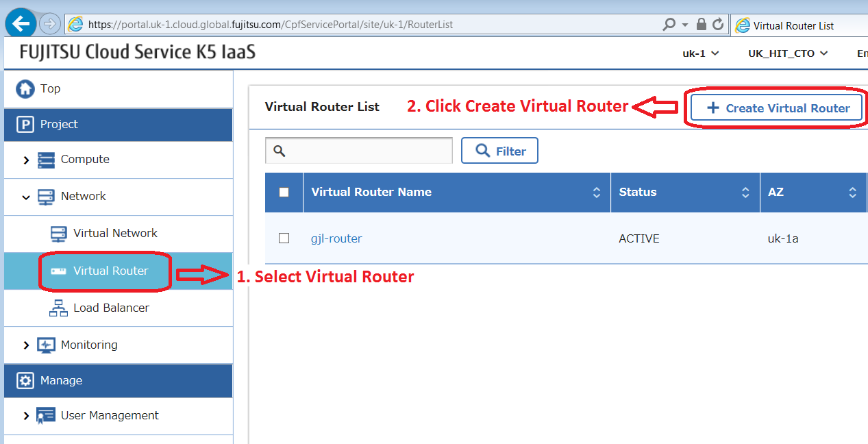Click the Internet Explorer page icon in address bar
The width and height of the screenshot is (868, 444).
coord(76,25)
